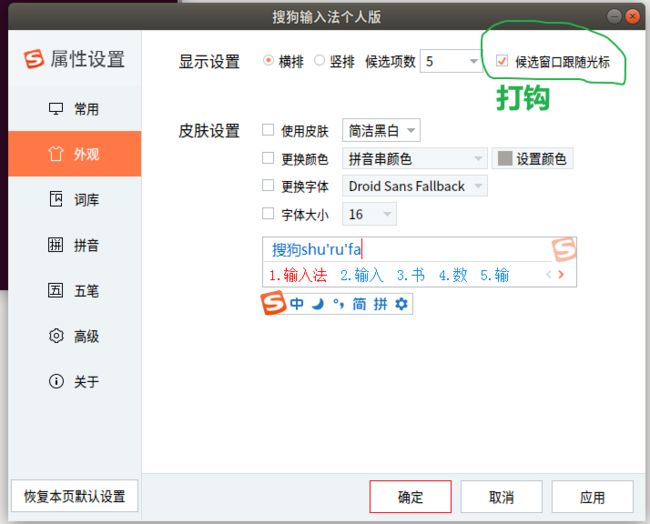
Task: Switch to the 五笔 tab
Action: 75,291
